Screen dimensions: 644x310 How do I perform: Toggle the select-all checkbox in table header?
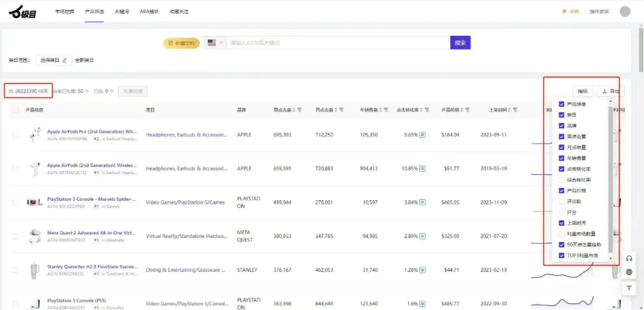(x=15, y=110)
